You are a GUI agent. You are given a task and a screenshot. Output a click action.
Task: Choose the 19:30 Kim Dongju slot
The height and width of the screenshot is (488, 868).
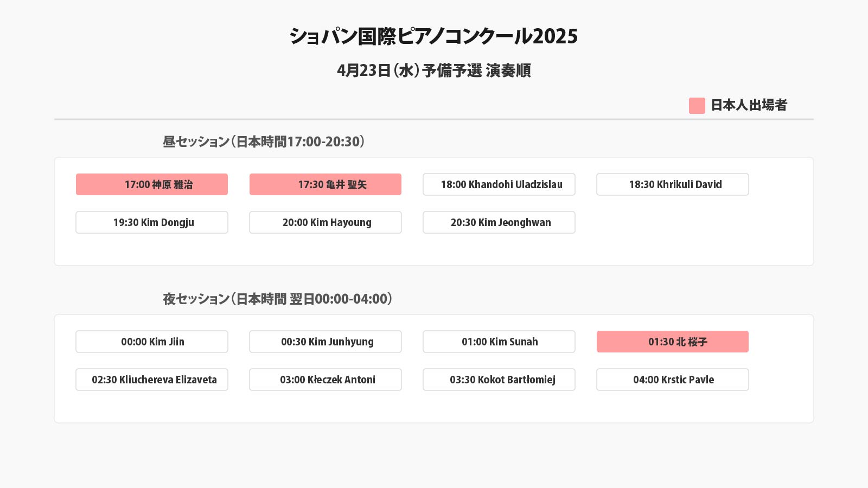(x=152, y=222)
